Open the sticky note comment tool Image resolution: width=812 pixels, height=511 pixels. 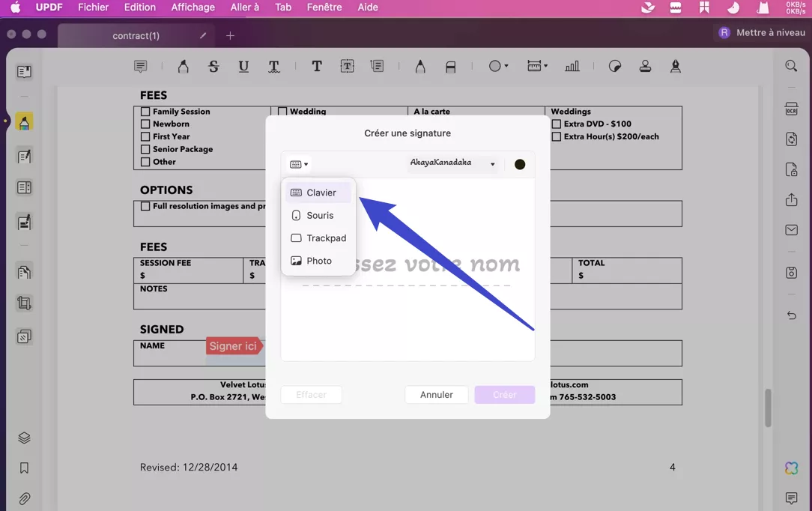(141, 66)
